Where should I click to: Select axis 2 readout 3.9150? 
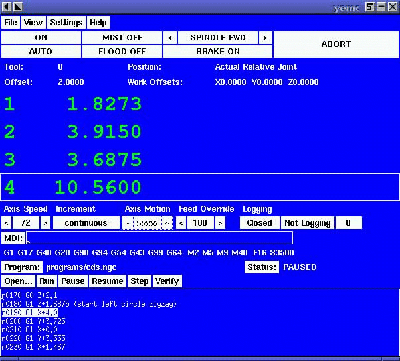coord(200,132)
